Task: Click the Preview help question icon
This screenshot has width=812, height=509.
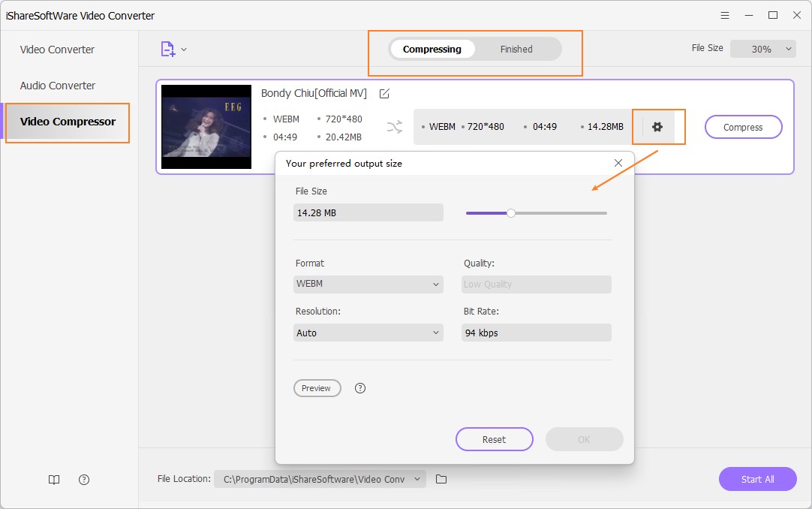Action: pyautogui.click(x=360, y=388)
